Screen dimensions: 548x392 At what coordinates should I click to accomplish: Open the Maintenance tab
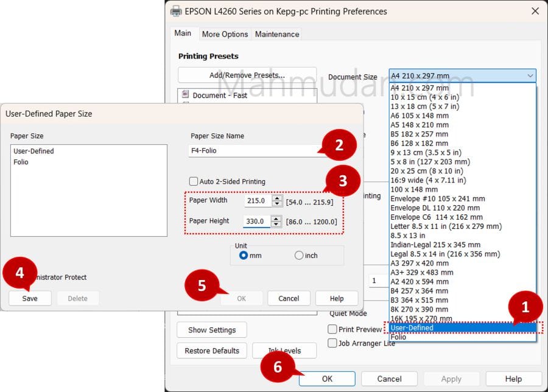coord(276,34)
